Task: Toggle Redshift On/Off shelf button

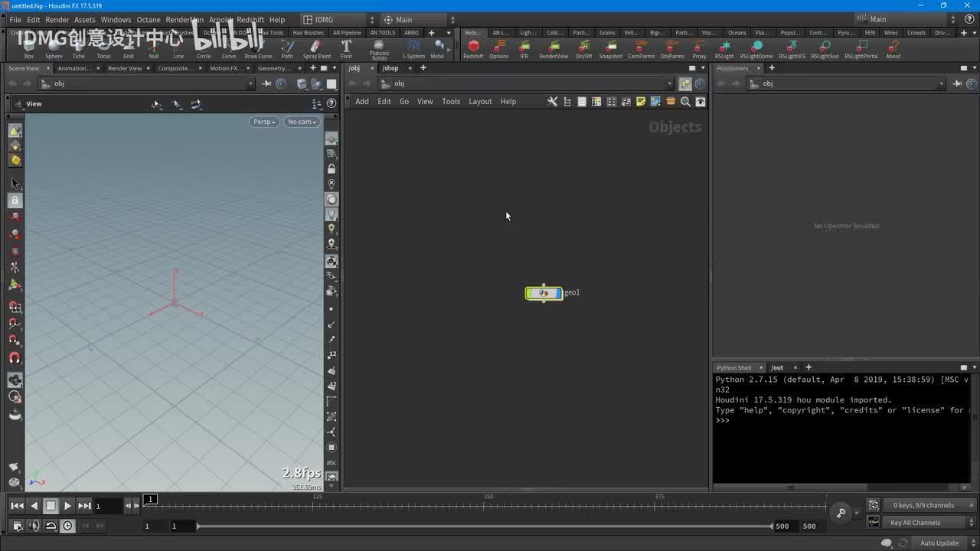Action: click(583, 47)
